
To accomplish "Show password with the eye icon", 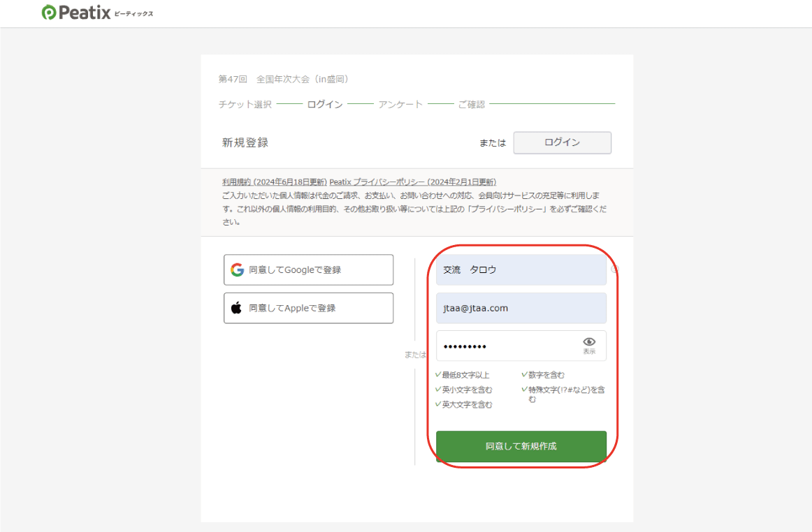I will coord(589,345).
